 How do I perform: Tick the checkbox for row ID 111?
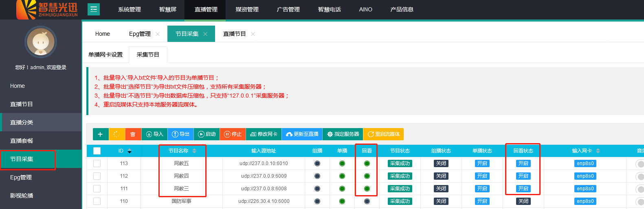click(97, 189)
